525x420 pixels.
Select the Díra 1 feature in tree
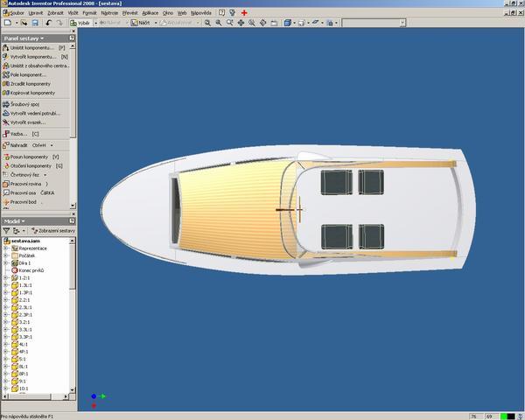pyautogui.click(x=24, y=262)
